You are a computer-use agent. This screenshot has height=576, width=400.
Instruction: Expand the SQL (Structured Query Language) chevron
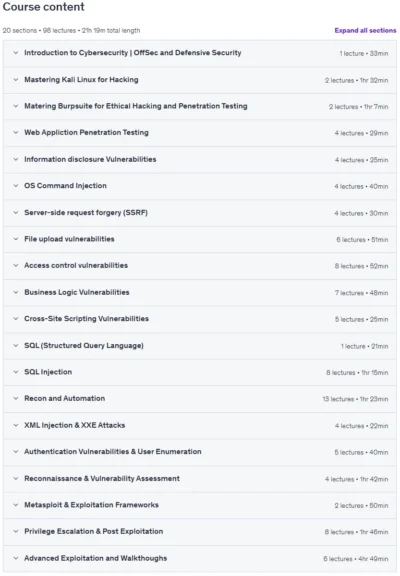16,346
